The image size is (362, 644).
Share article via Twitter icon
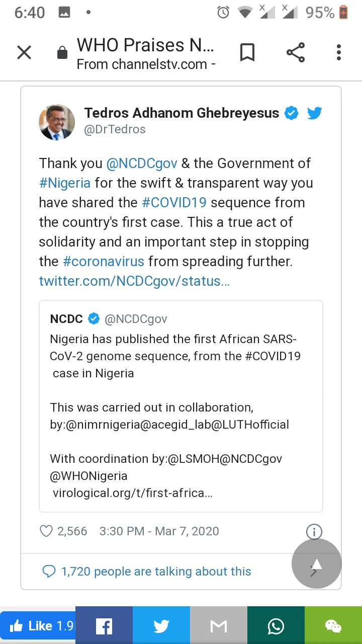point(161,626)
